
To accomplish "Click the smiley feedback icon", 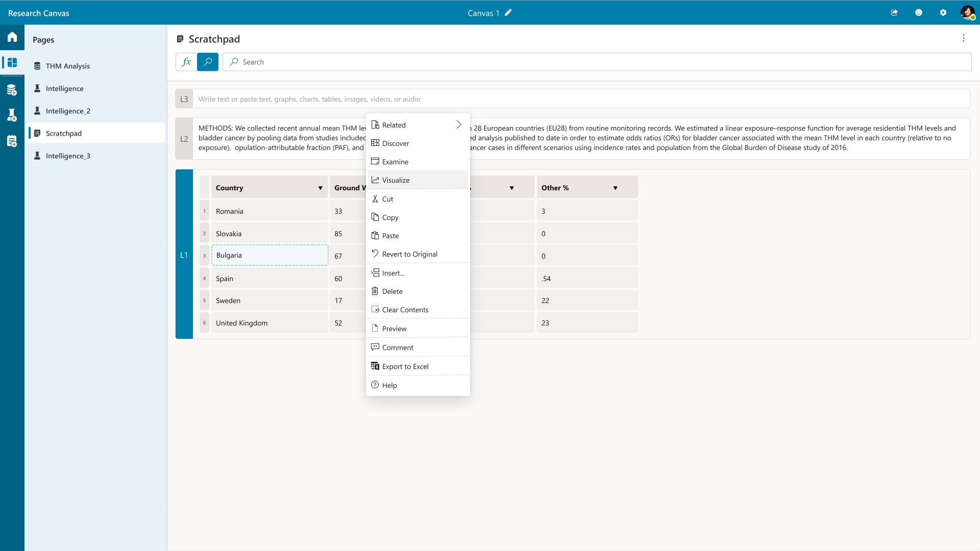I will 919,13.
